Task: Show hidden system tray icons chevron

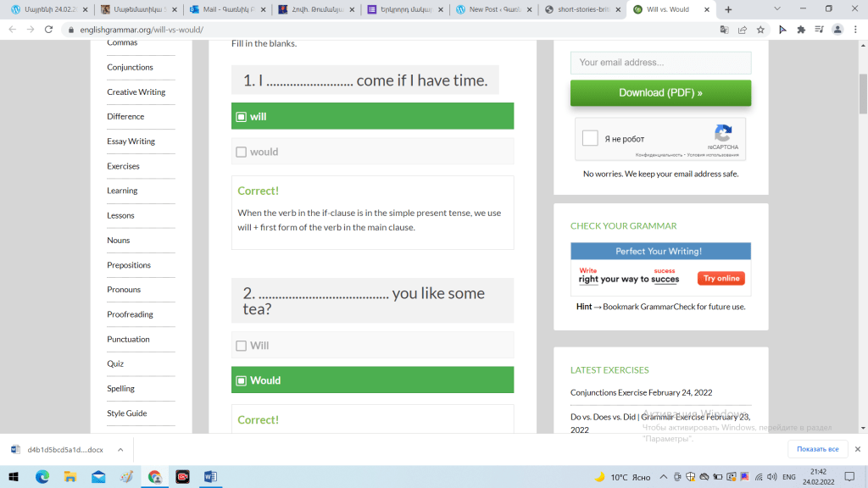Action: 663,477
